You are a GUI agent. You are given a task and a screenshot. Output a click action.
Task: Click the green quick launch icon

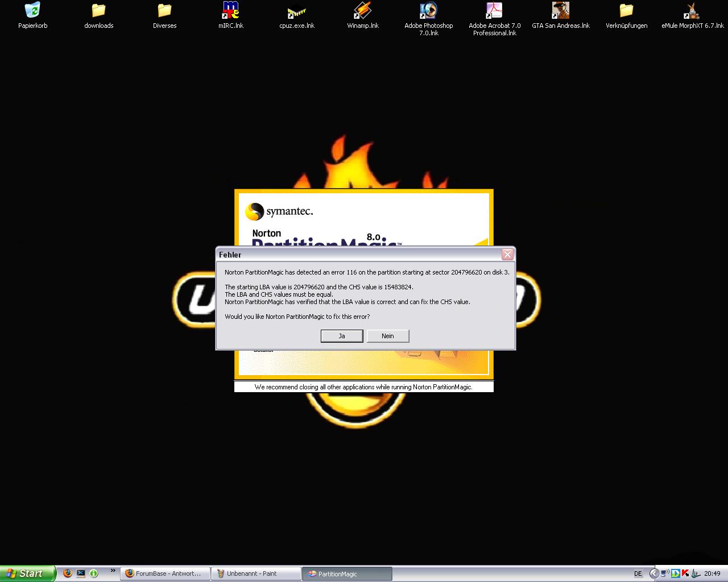click(94, 573)
